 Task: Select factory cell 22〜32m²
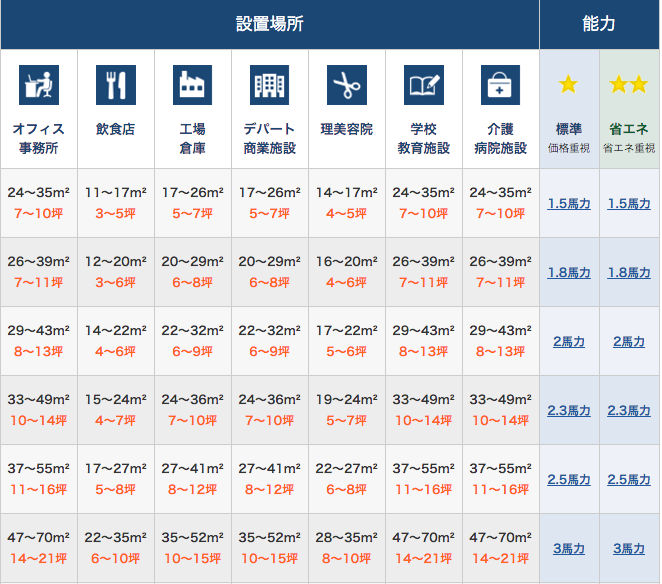(193, 341)
